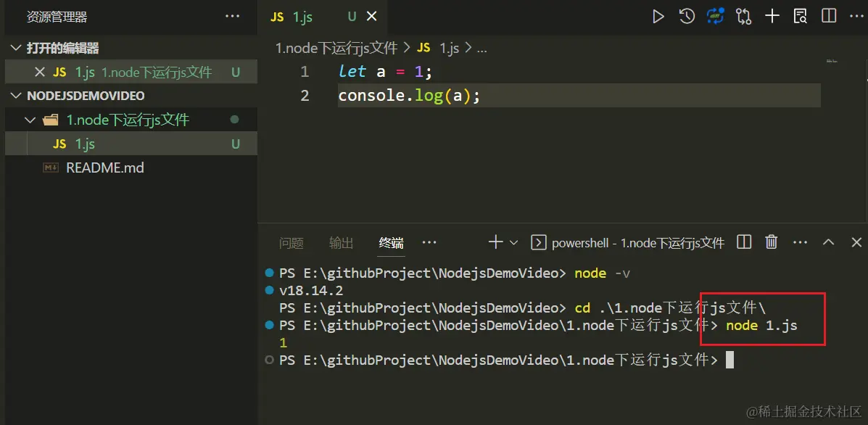This screenshot has height=425, width=868.
Task: Collapse the open editors section
Action: 17,48
